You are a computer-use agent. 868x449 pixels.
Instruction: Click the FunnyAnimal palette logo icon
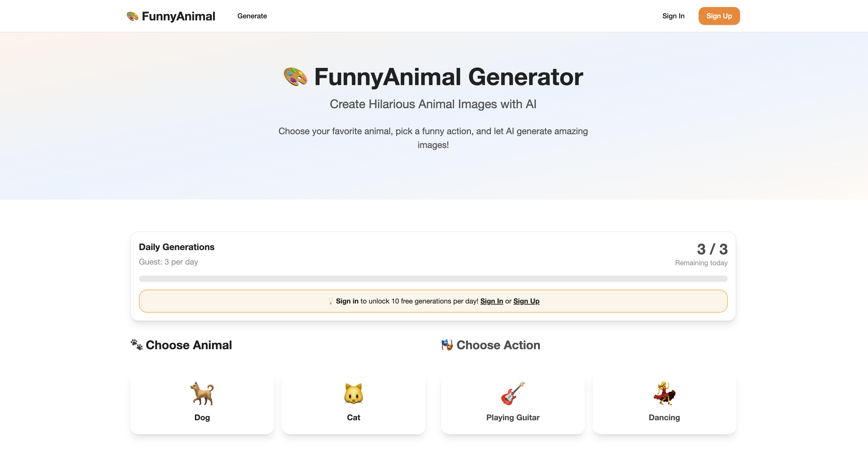click(x=132, y=16)
